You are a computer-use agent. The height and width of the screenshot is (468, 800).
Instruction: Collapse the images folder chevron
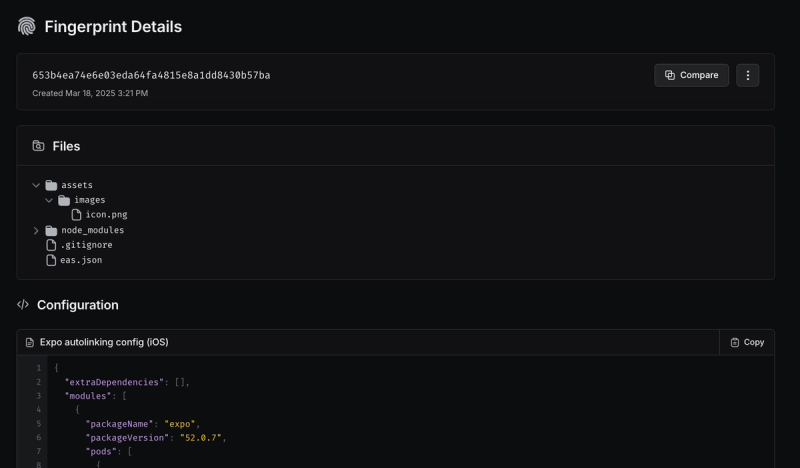[49, 200]
